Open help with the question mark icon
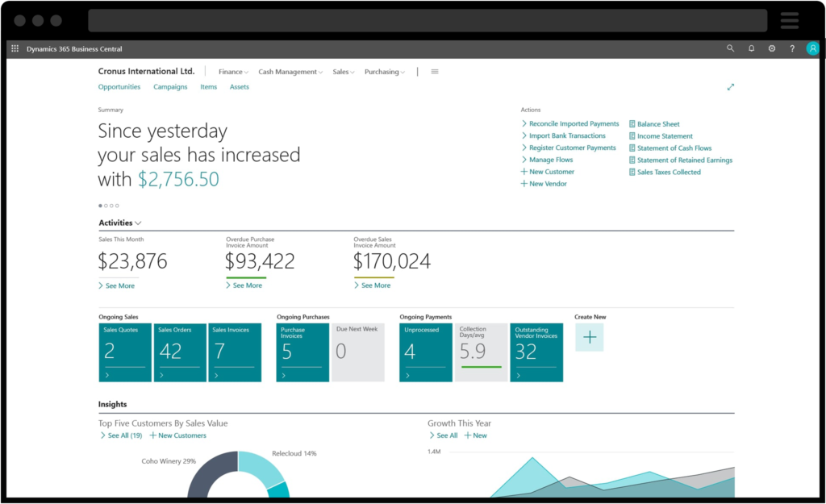Viewport: 826px width, 504px height. click(791, 48)
